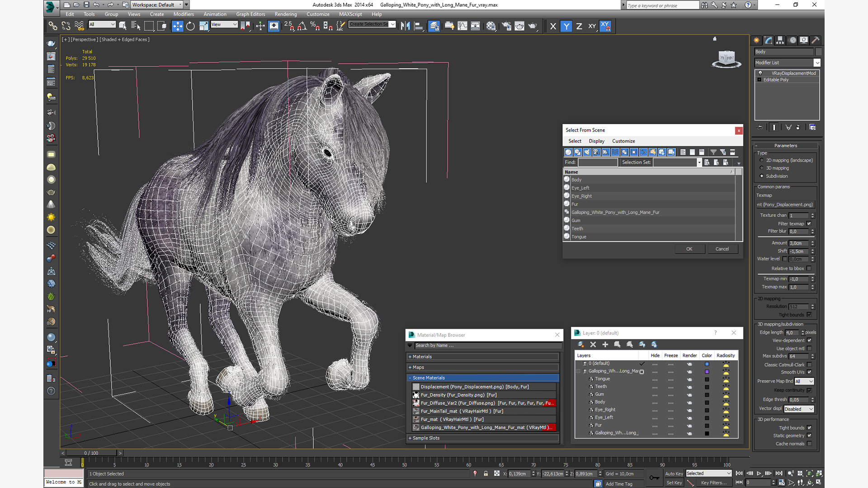Activate the Select and Rotate tool
This screenshot has width=868, height=488.
tap(191, 26)
